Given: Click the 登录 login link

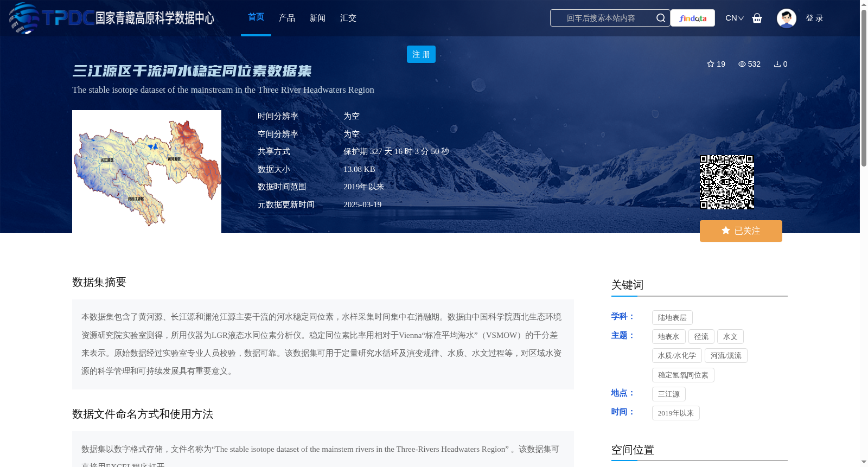Looking at the screenshot, I should point(814,18).
